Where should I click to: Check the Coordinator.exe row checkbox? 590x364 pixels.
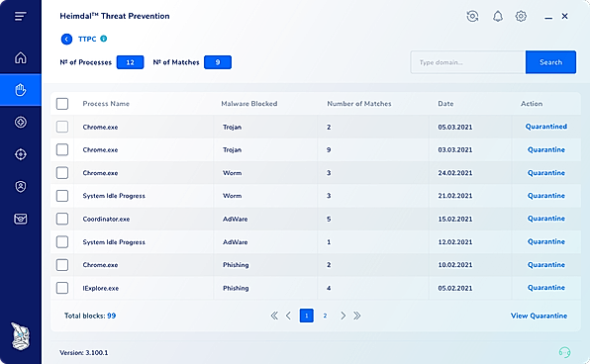tap(62, 219)
